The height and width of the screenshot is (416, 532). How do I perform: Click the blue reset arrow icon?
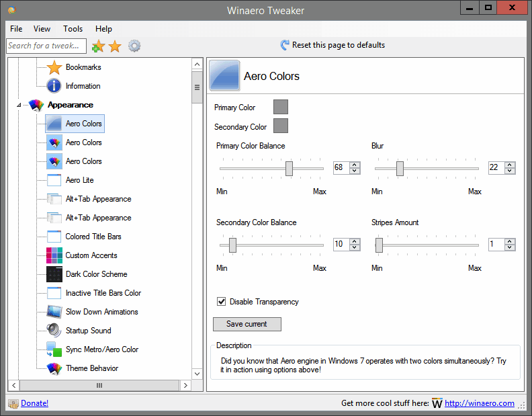tap(285, 45)
